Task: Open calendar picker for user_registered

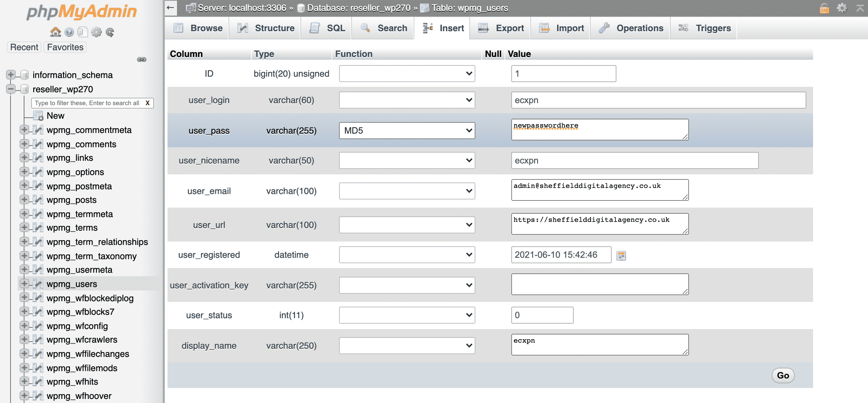Action: click(621, 255)
